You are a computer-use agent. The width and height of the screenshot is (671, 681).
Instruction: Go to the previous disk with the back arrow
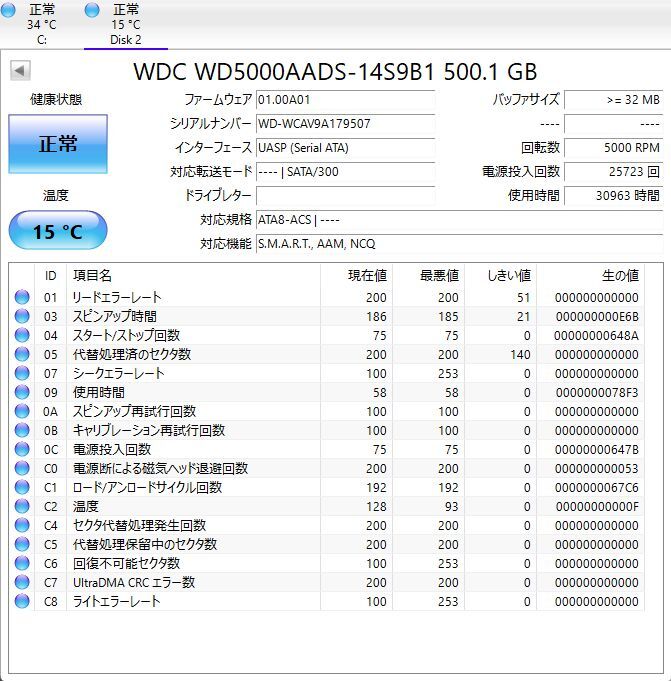(x=20, y=70)
